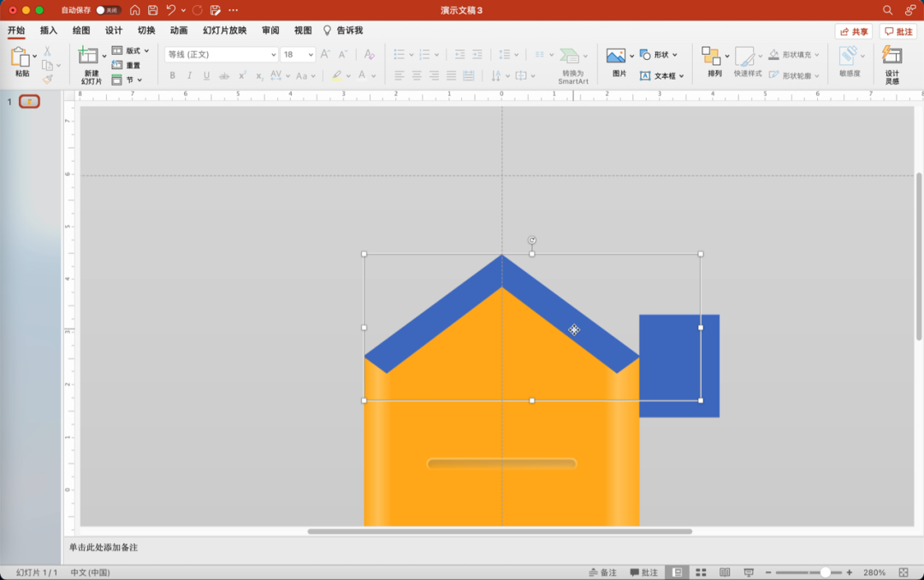Click the line spacing icon

(505, 54)
